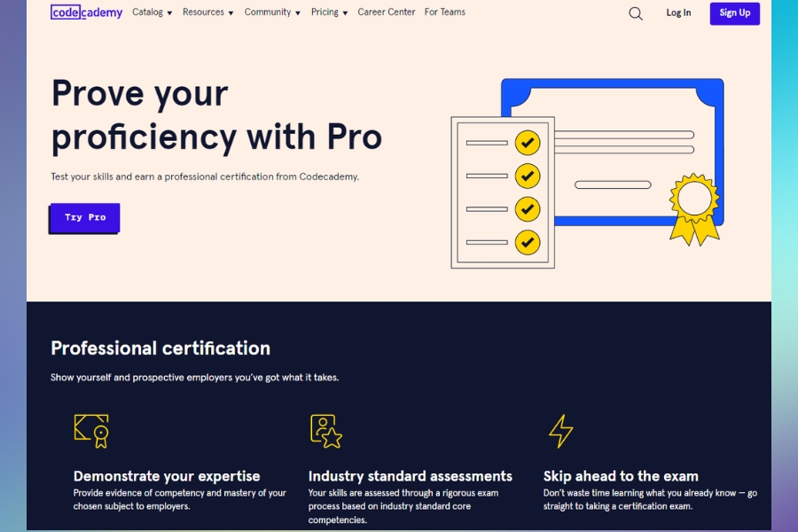
Task: Click the 'Demonstrate your expertise' heading
Action: click(x=167, y=476)
